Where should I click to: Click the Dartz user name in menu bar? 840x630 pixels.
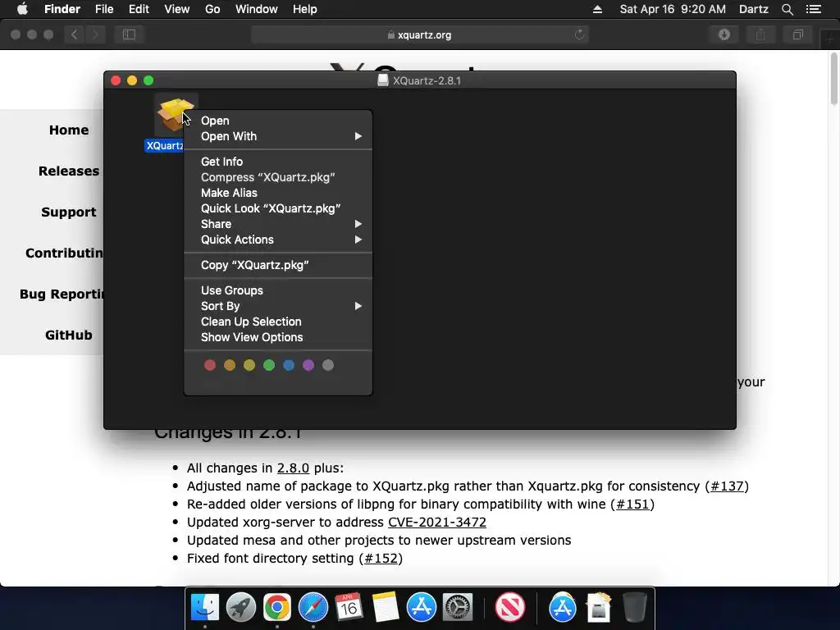point(753,9)
